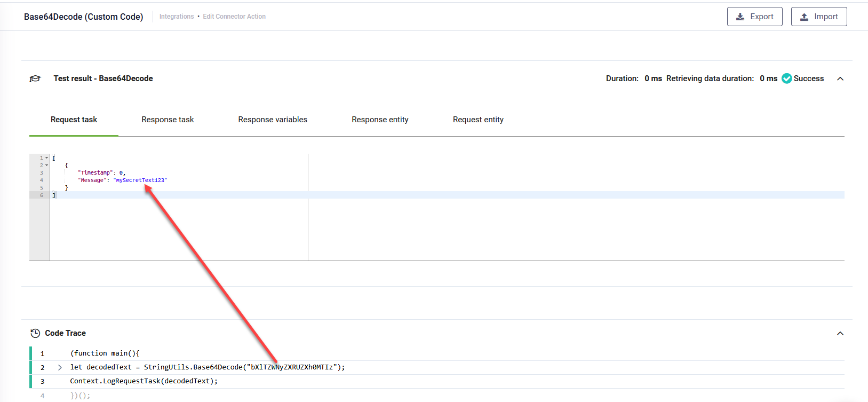Viewport: 868px width, 402px height.
Task: Click line number 6 in editor gutter
Action: (x=42, y=195)
